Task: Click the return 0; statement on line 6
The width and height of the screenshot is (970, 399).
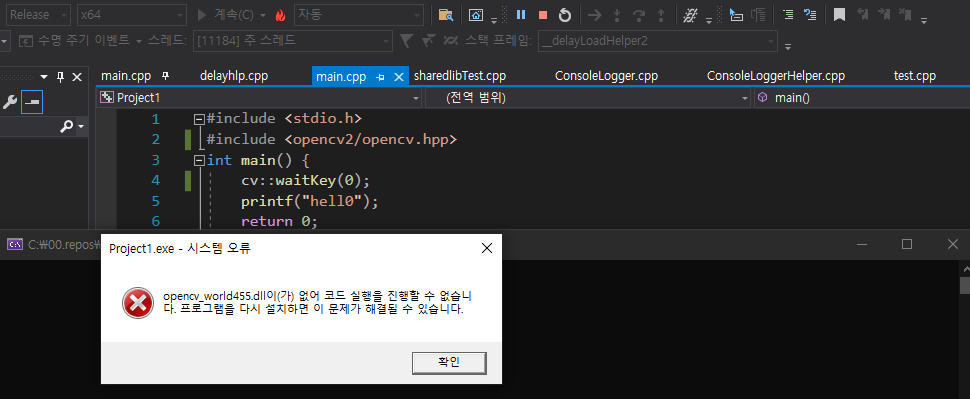Action: pos(279,221)
